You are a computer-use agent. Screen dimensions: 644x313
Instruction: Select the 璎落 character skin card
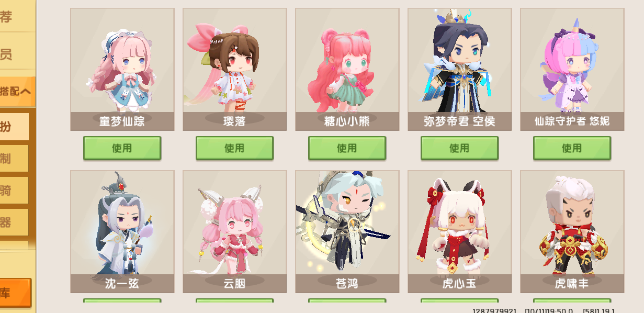point(234,69)
